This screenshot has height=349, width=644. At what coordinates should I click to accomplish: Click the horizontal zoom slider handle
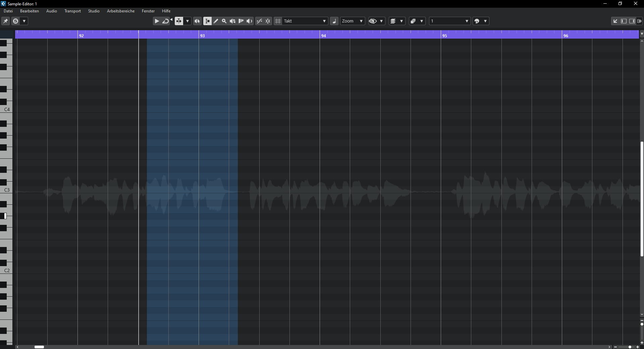630,347
